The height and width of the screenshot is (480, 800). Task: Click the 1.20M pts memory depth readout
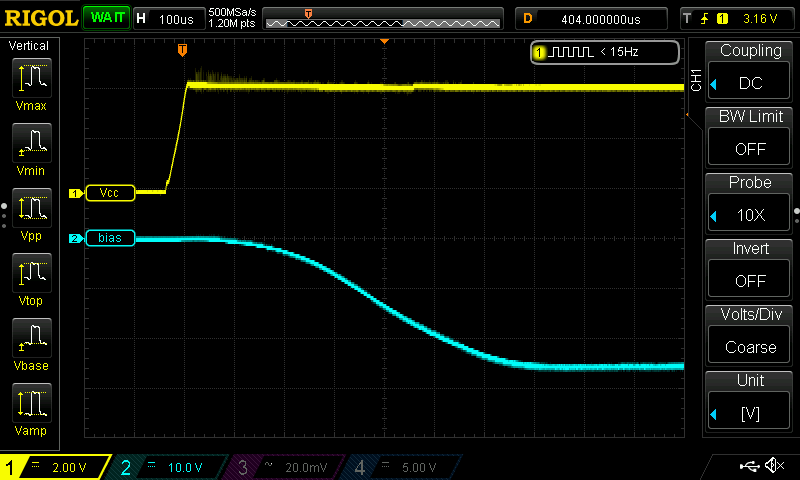pyautogui.click(x=232, y=23)
